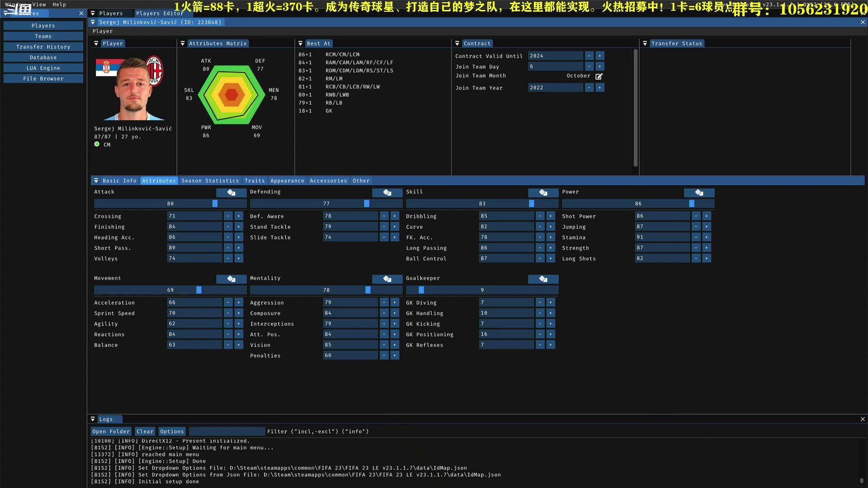Increase Vision value with plus button

pyautogui.click(x=395, y=345)
